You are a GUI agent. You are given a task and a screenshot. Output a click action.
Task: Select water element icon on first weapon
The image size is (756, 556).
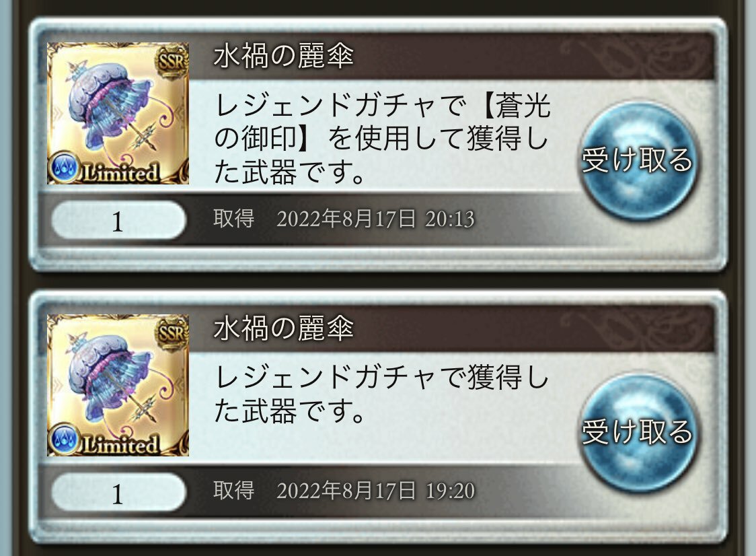(64, 168)
